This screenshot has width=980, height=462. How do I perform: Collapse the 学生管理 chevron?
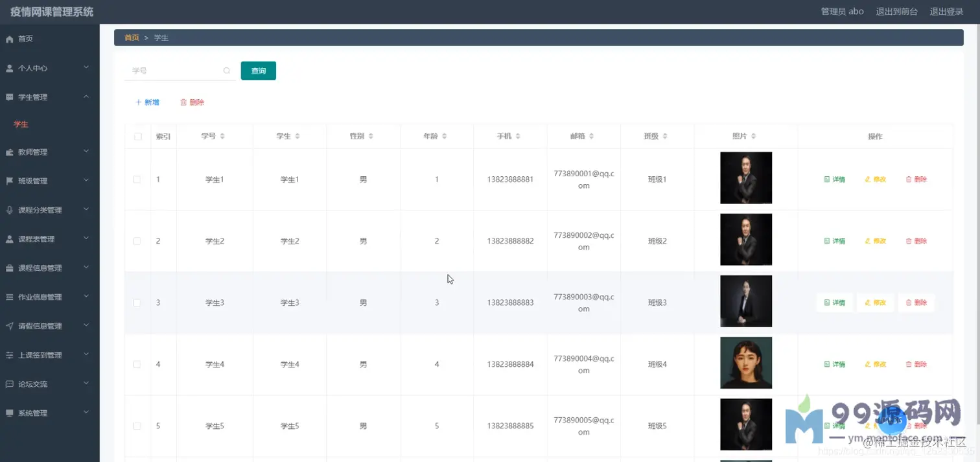[x=86, y=97]
